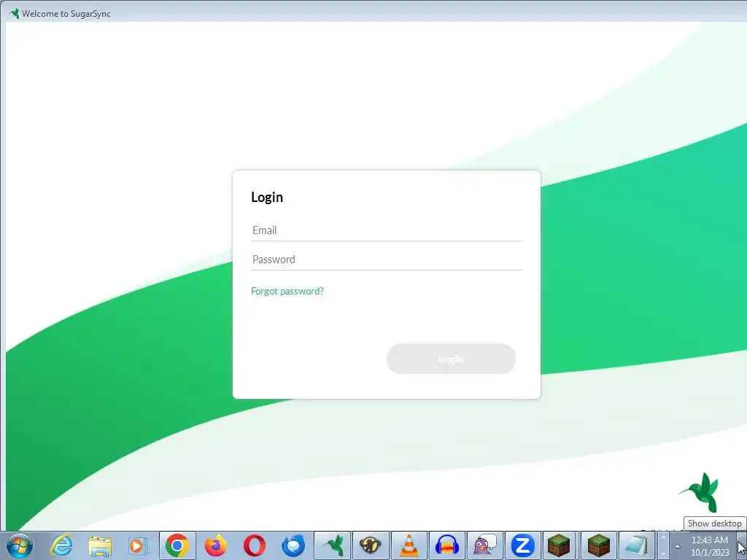Launch Internet Explorer from the taskbar
This screenshot has height=560, width=747.
click(61, 545)
